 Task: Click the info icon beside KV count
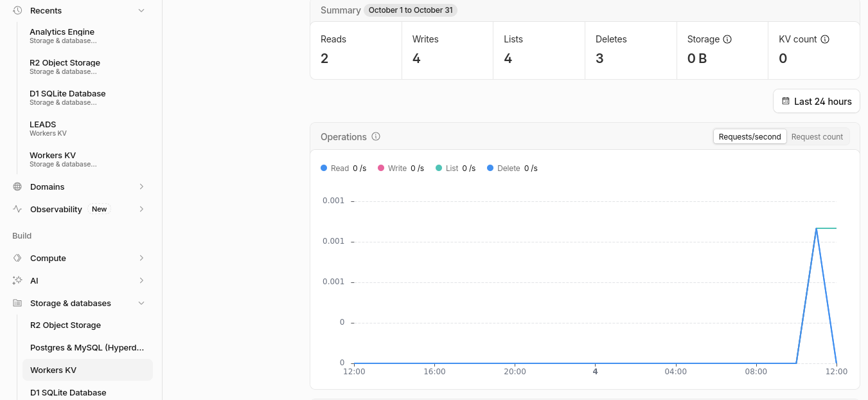click(x=825, y=39)
